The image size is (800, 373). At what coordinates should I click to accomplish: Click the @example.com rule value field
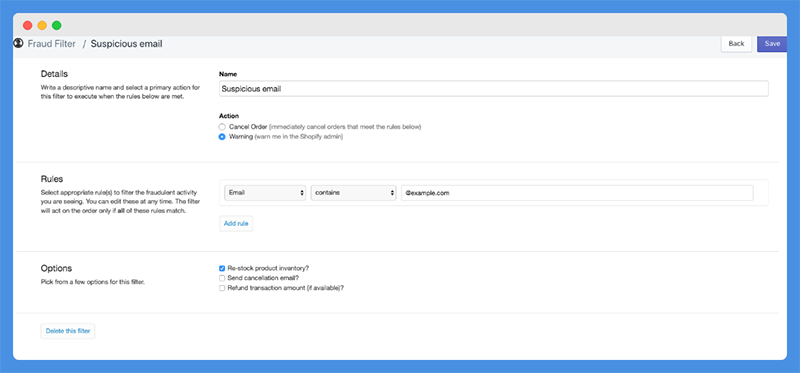[x=577, y=193]
